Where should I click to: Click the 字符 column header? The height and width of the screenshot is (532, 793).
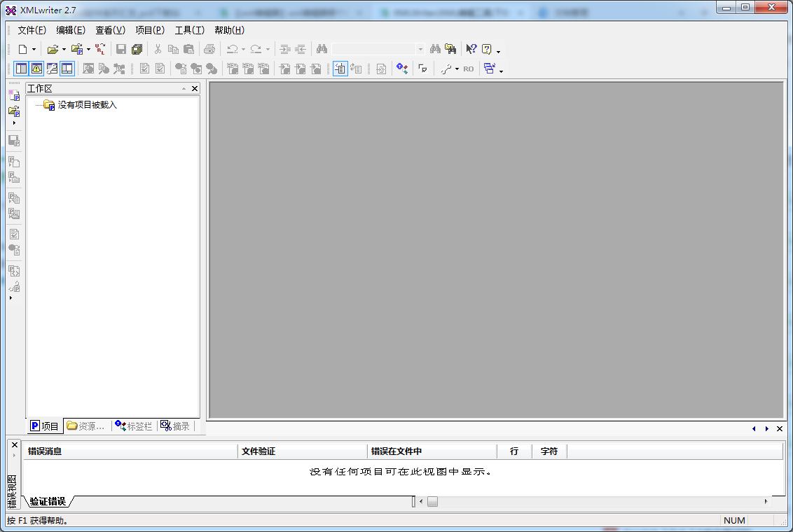click(549, 451)
